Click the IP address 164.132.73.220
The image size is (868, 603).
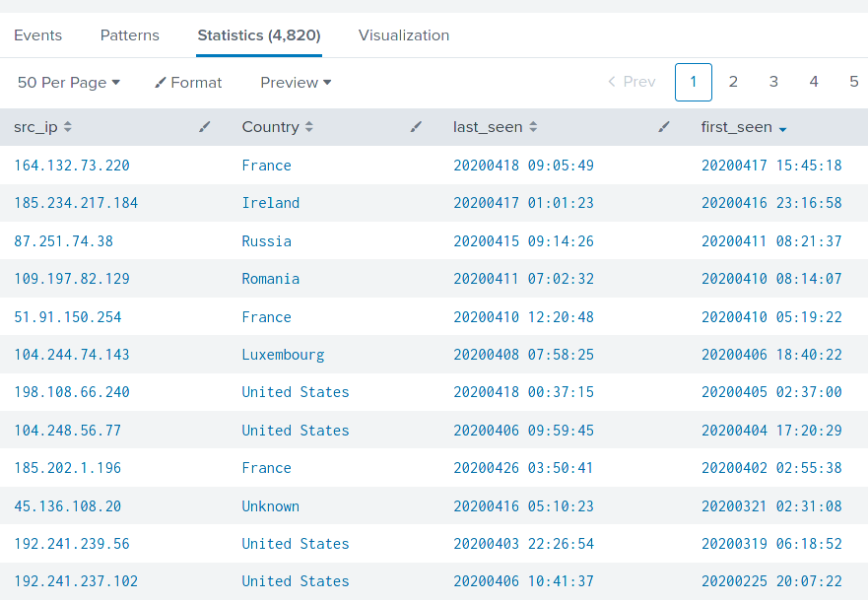point(72,166)
